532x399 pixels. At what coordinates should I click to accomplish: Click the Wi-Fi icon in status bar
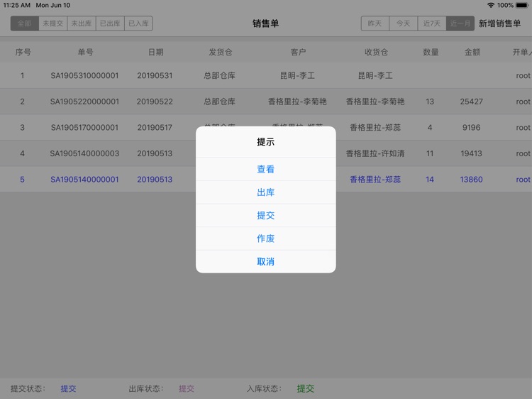point(491,5)
